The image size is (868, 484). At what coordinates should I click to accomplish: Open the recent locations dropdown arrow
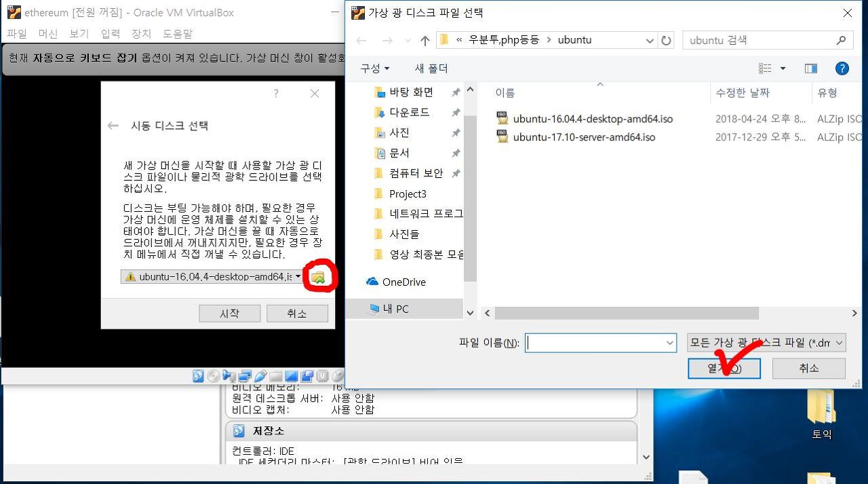(x=407, y=41)
